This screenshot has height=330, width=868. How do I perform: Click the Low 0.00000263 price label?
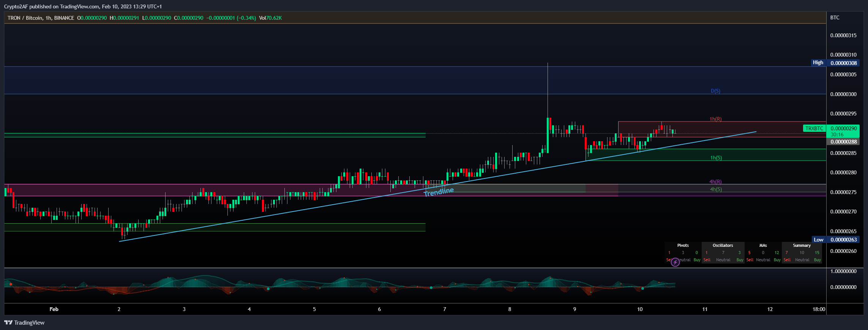click(x=835, y=240)
